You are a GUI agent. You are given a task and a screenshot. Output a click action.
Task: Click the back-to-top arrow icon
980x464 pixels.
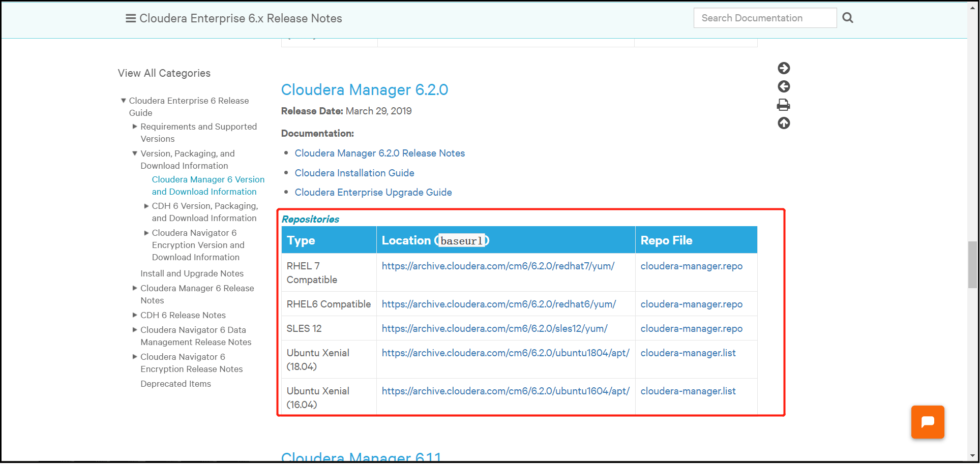point(784,123)
